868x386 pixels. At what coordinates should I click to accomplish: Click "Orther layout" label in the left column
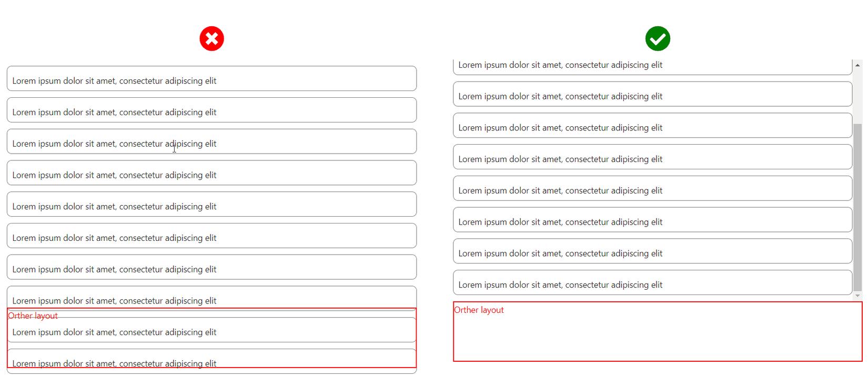click(x=33, y=316)
